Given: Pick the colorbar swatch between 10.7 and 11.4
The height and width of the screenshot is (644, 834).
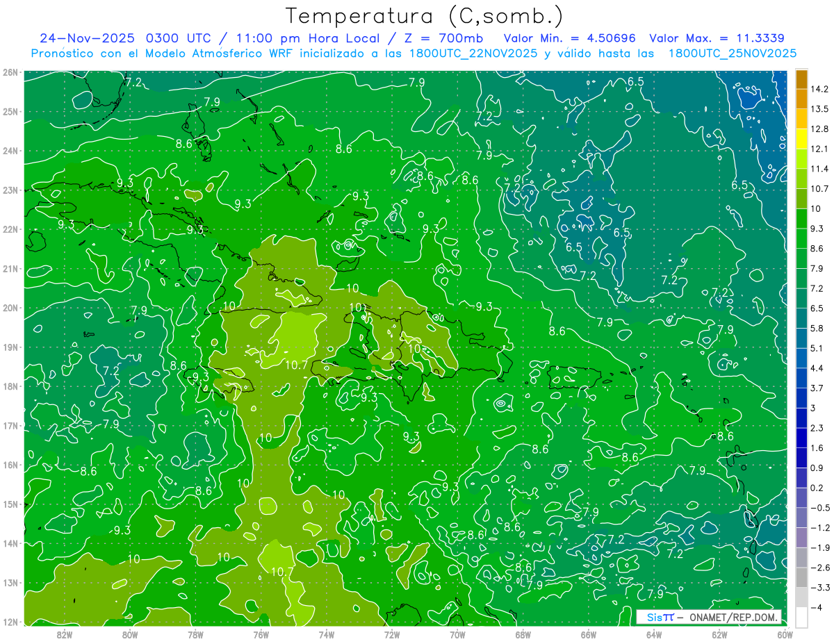Looking at the screenshot, I should click(801, 179).
